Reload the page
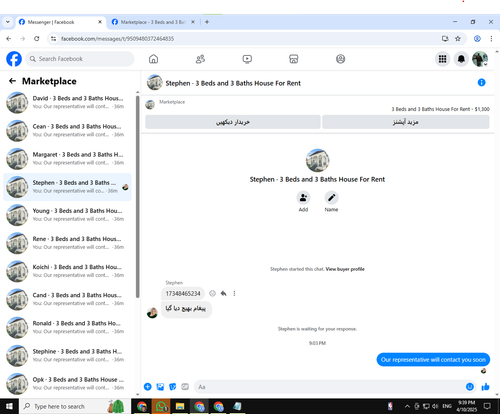The height and width of the screenshot is (414, 500). click(37, 39)
